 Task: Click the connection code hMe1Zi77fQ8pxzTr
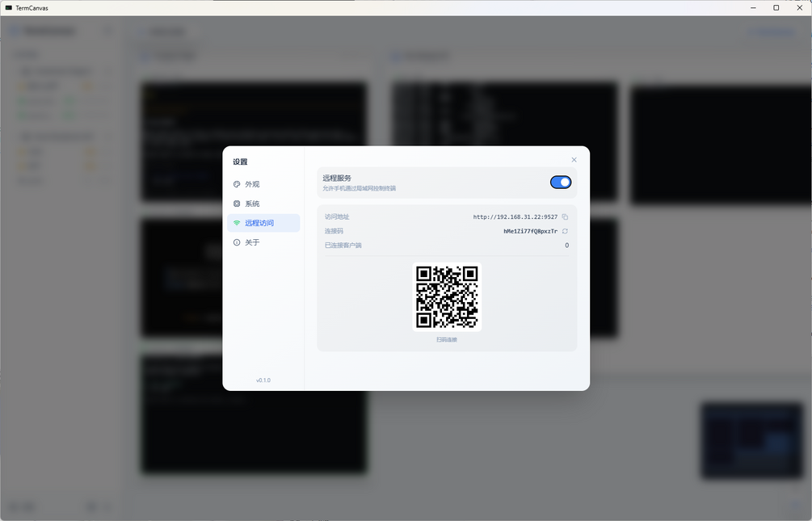(530, 231)
